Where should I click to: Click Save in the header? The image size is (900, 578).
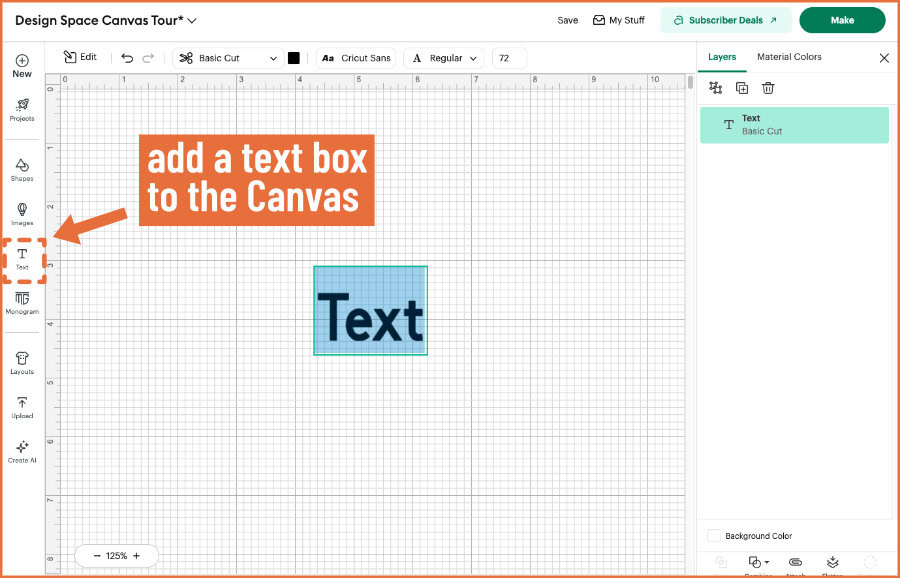[568, 20]
